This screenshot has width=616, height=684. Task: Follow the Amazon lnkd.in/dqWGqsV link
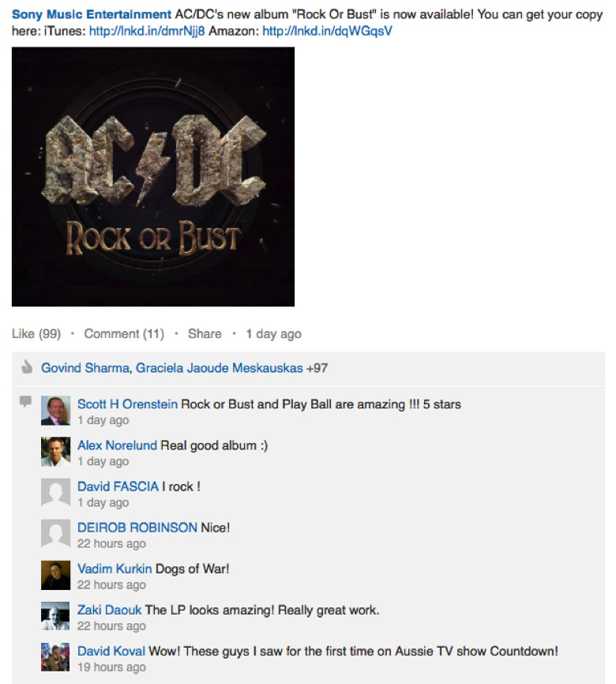[x=327, y=31]
